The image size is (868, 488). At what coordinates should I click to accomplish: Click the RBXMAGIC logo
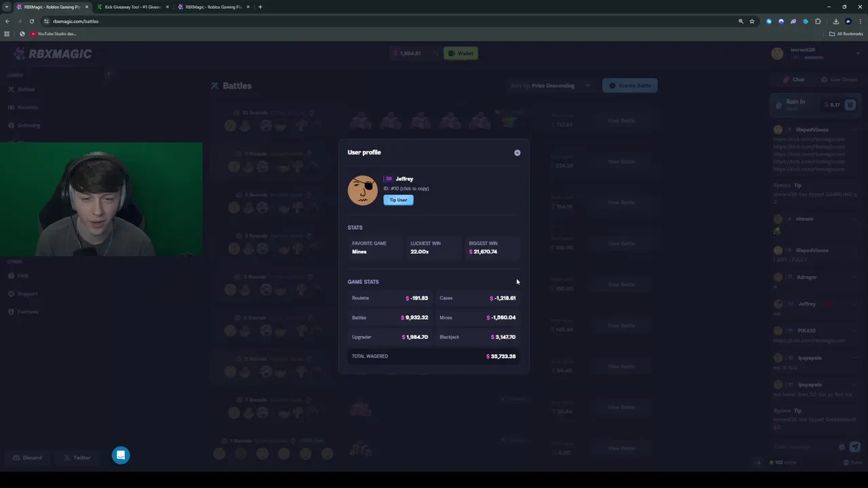(x=53, y=54)
